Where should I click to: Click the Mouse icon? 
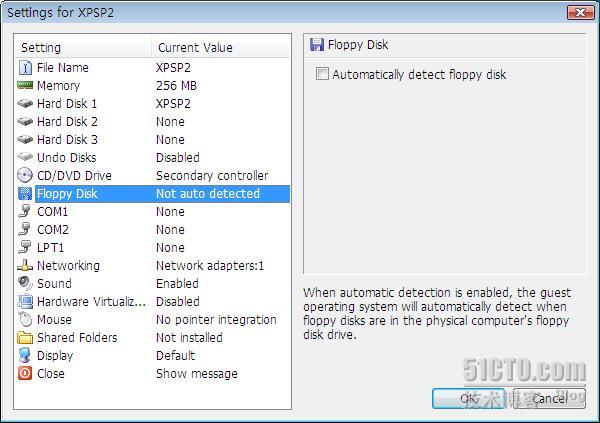pos(25,320)
